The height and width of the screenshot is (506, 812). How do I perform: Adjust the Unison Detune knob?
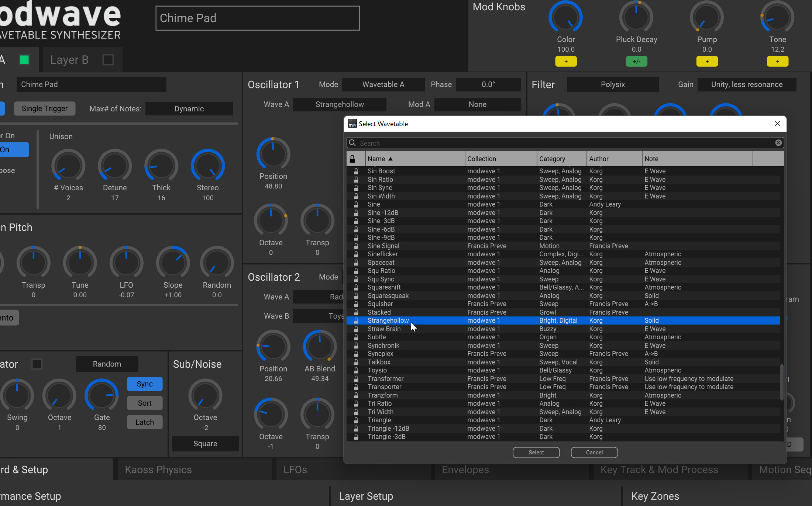(115, 166)
